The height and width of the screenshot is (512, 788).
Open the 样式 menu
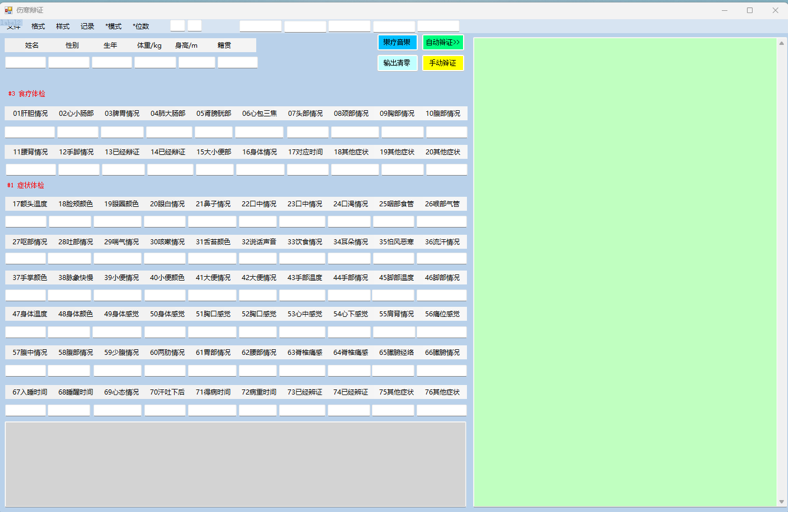(x=62, y=27)
